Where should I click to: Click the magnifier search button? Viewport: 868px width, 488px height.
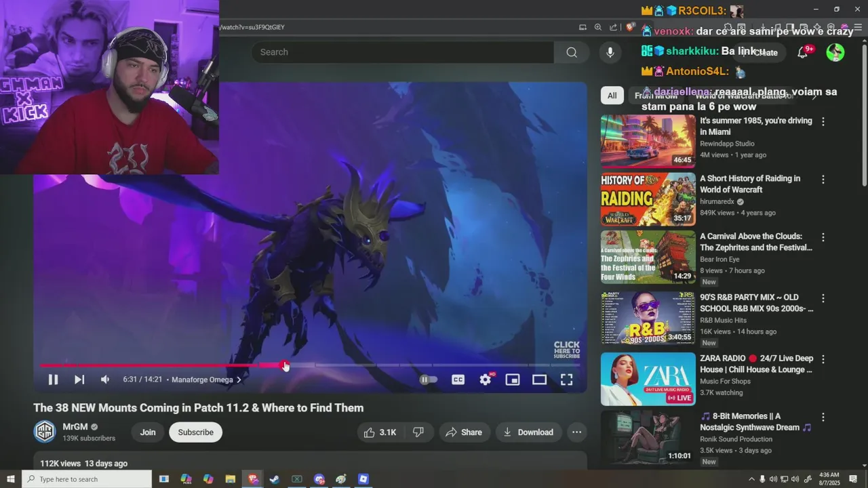[x=572, y=52]
